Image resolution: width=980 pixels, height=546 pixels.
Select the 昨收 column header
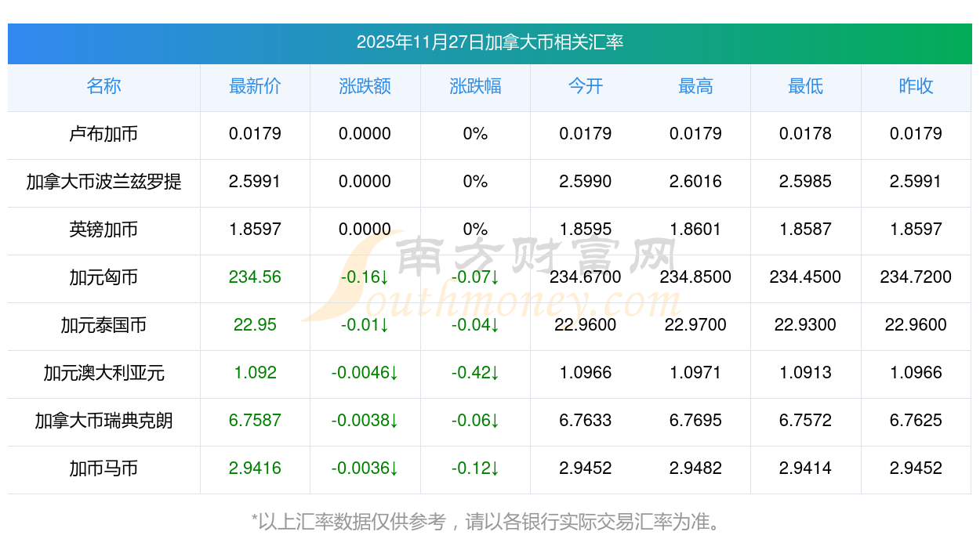[916, 86]
